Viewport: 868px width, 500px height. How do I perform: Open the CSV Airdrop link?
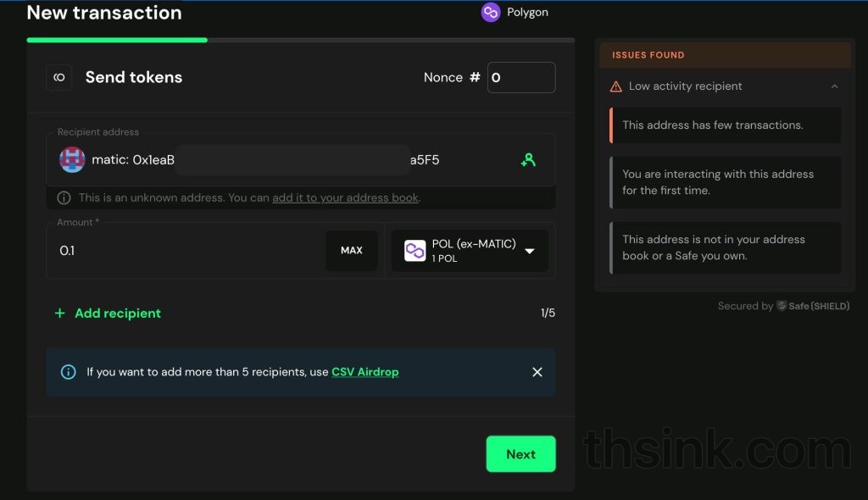coord(364,372)
